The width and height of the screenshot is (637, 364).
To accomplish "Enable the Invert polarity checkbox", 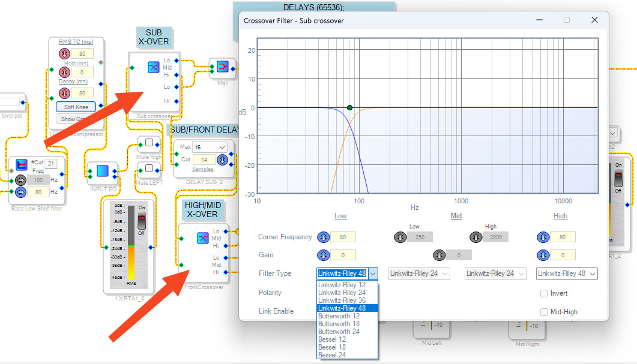I will (545, 293).
